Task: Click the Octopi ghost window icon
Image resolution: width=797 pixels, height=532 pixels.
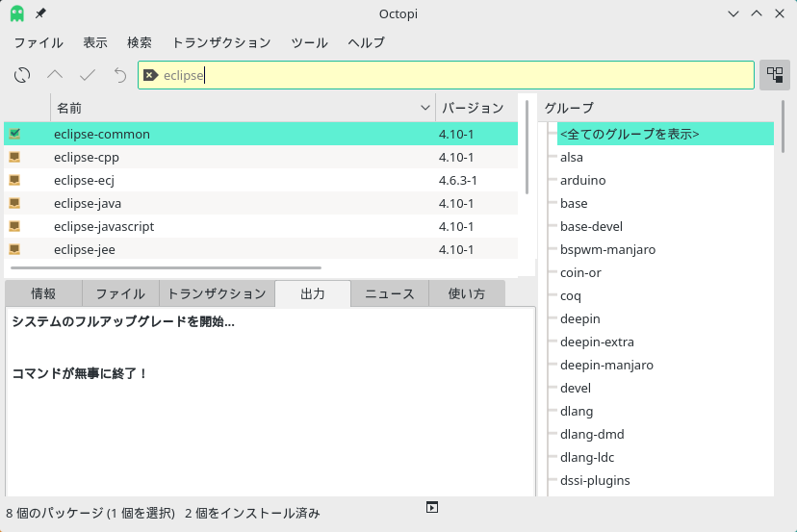Action: tap(17, 13)
